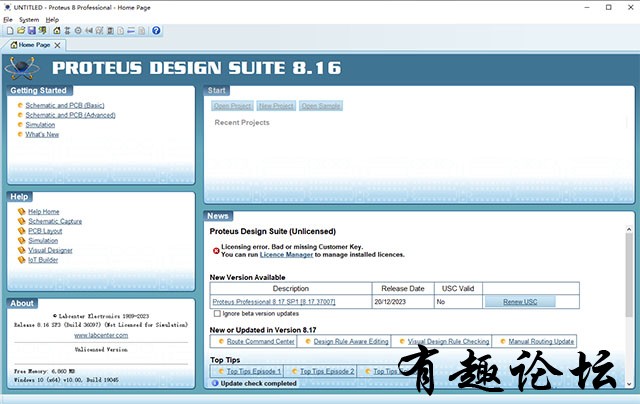This screenshot has height=404, width=640.
Task: Click the News panel vertical scrollbar thumb
Action: 629,275
